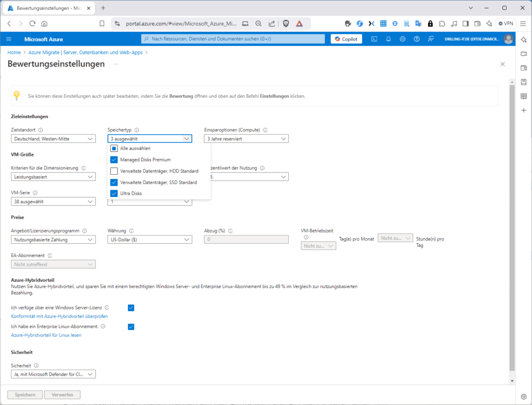Click the zoom magnifier icon in address bar
This screenshot has height=405, width=532.
click(x=259, y=23)
